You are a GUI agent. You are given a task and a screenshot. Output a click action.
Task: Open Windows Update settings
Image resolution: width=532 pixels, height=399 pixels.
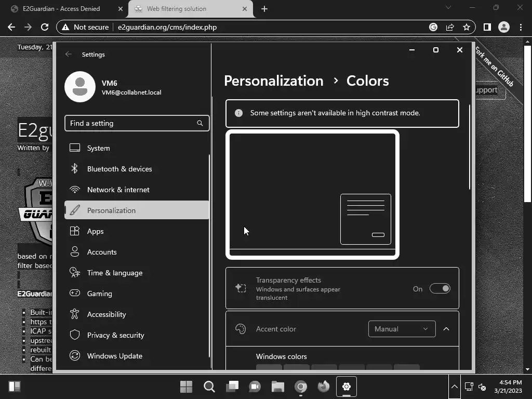137,356
